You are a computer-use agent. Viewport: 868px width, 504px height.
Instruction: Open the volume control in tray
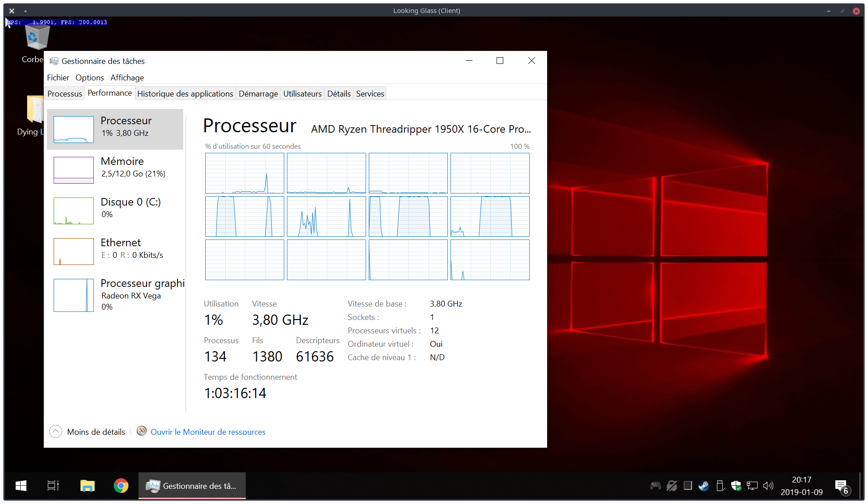click(768, 486)
